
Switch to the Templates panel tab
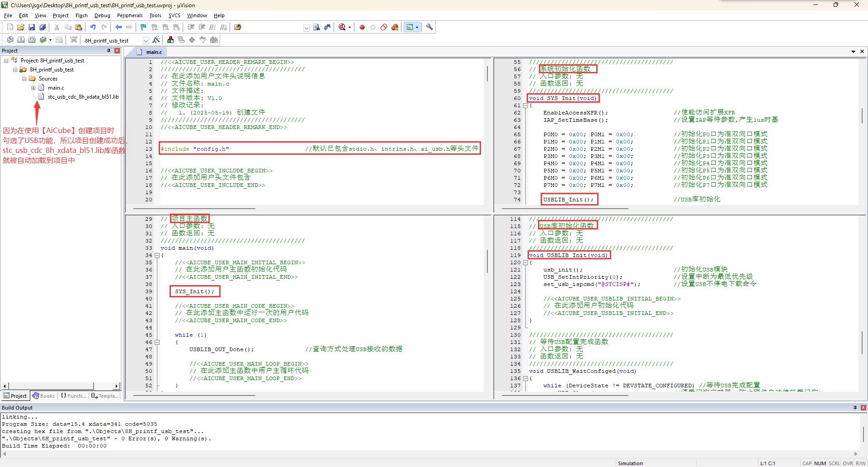[x=105, y=396]
